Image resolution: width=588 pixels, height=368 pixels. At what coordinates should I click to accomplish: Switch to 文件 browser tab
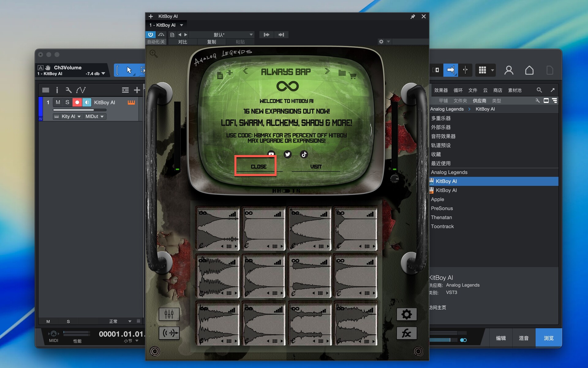coord(473,90)
